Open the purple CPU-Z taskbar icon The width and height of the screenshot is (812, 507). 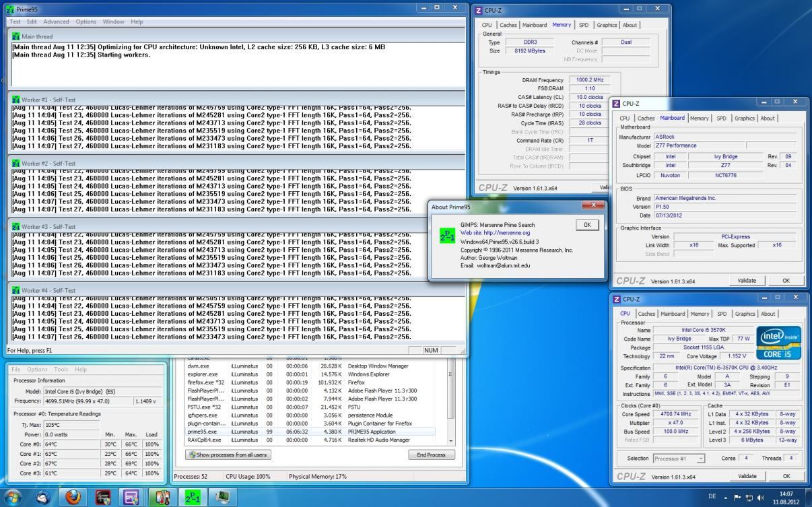coord(131,496)
